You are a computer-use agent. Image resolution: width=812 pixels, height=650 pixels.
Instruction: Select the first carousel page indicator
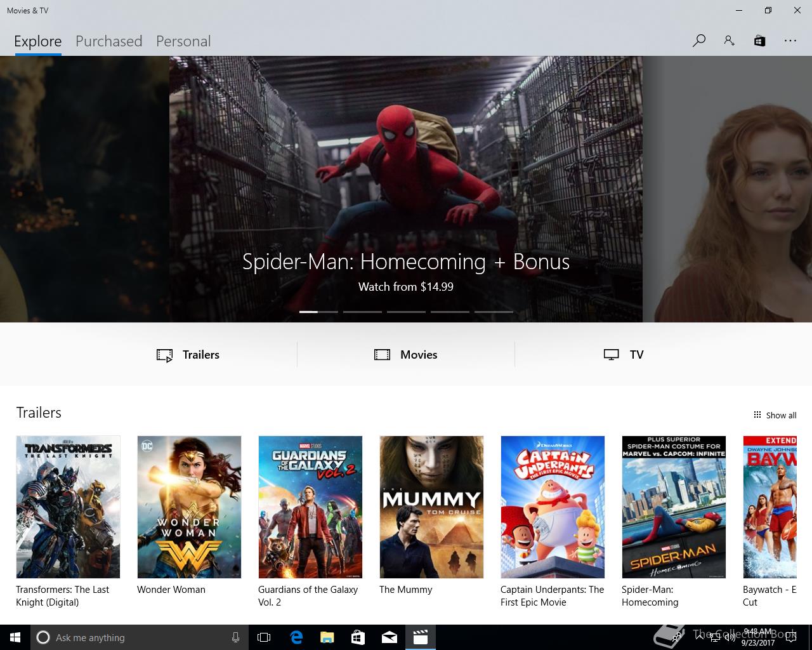(x=318, y=312)
